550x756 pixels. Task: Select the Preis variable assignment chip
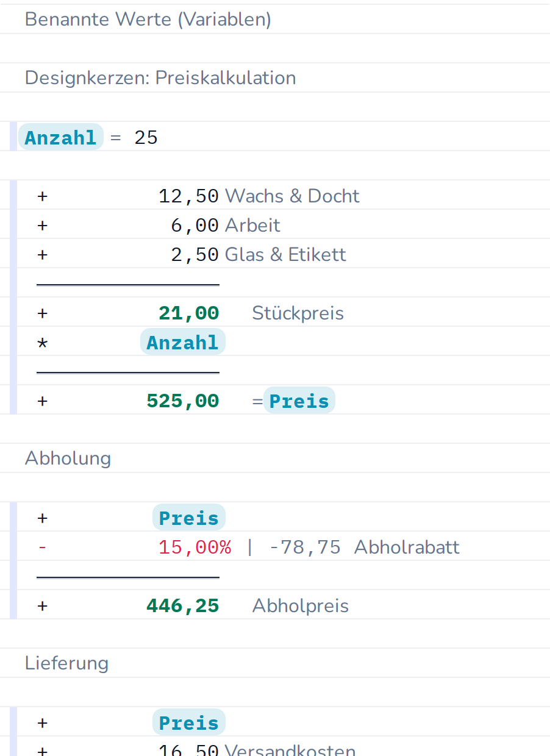(299, 401)
